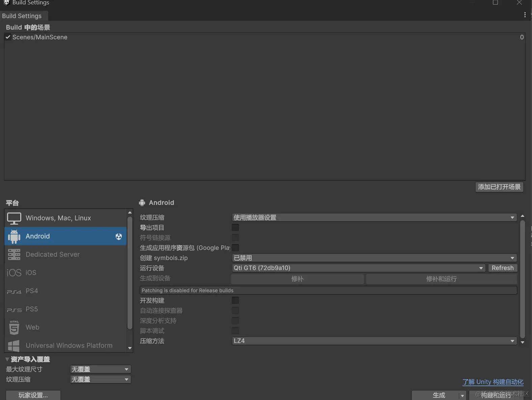The width and height of the screenshot is (532, 400).
Task: Uncheck the Scenes/MainScene scene checkbox
Action: point(8,37)
